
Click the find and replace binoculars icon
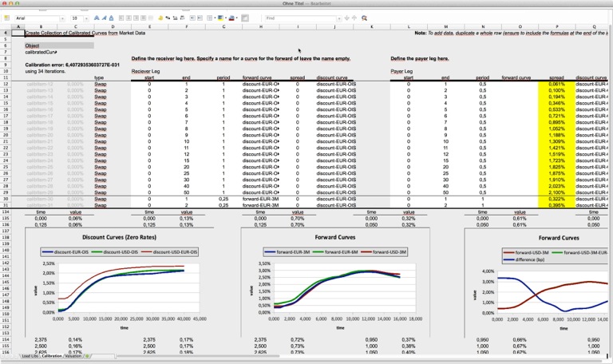tap(364, 18)
